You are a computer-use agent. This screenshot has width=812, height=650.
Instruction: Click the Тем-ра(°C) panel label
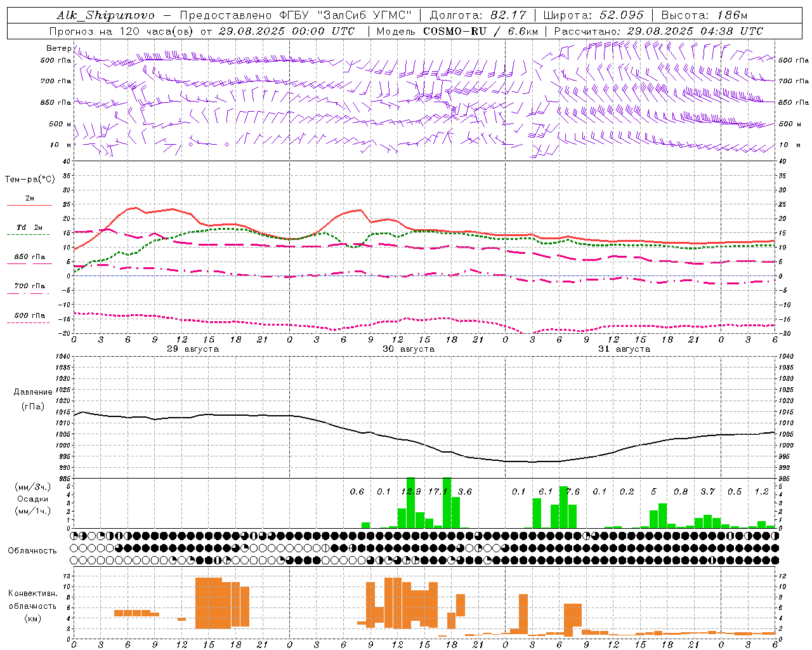pos(30,180)
